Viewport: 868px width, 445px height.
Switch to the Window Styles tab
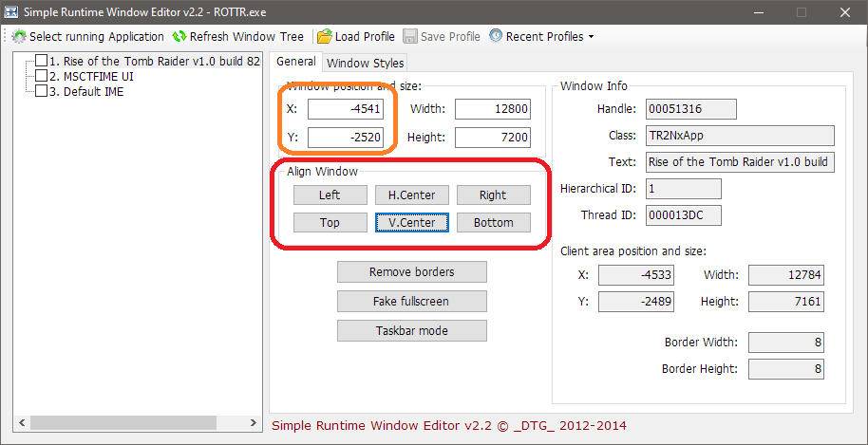click(x=365, y=63)
